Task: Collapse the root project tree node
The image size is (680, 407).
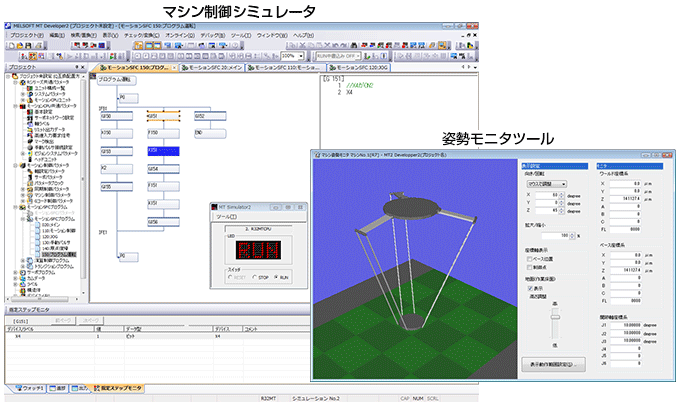Action: [x=9, y=76]
